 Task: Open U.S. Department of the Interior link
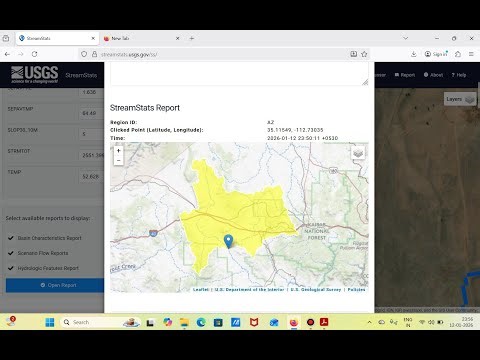click(x=249, y=290)
